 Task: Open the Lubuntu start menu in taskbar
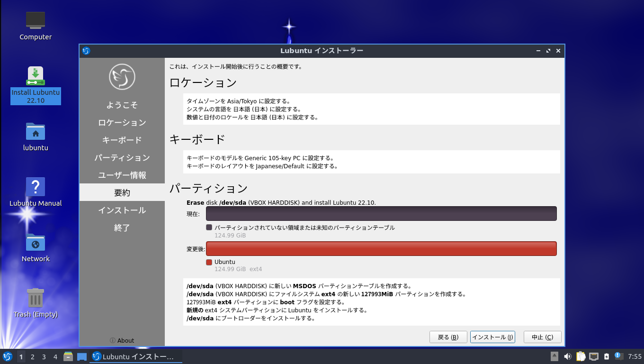point(7,356)
